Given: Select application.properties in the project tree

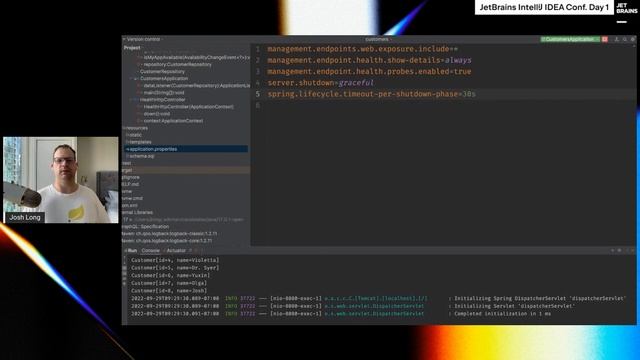Looking at the screenshot, I should (186, 149).
